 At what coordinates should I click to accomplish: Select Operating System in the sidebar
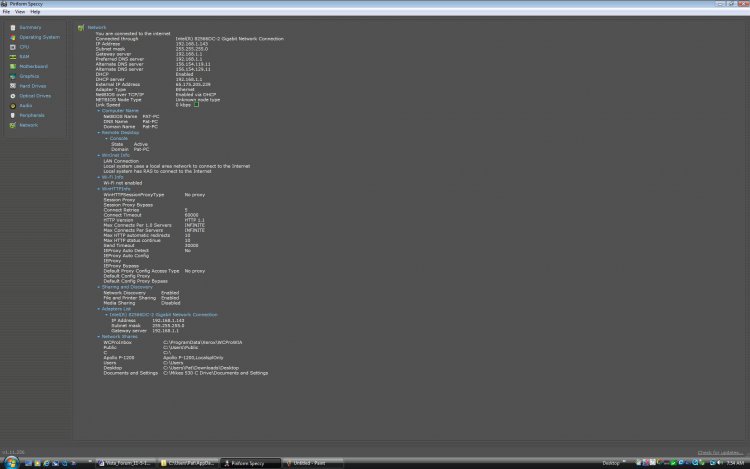coord(40,37)
